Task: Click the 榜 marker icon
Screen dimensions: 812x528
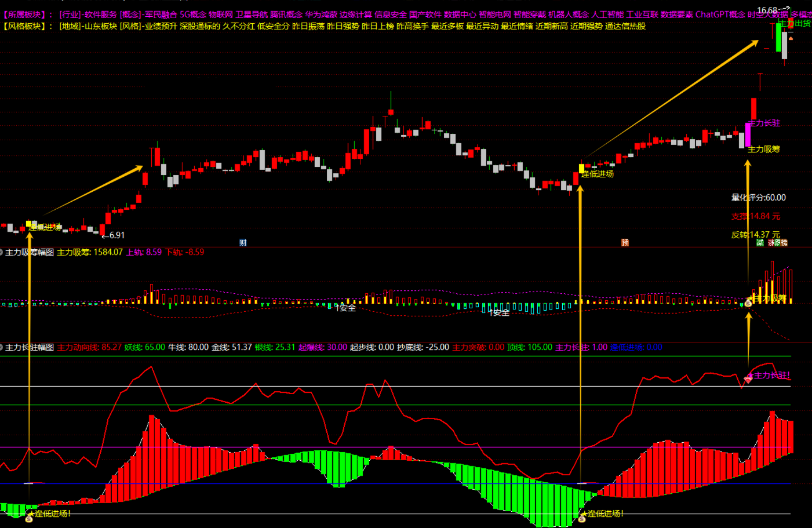Action: (784, 242)
